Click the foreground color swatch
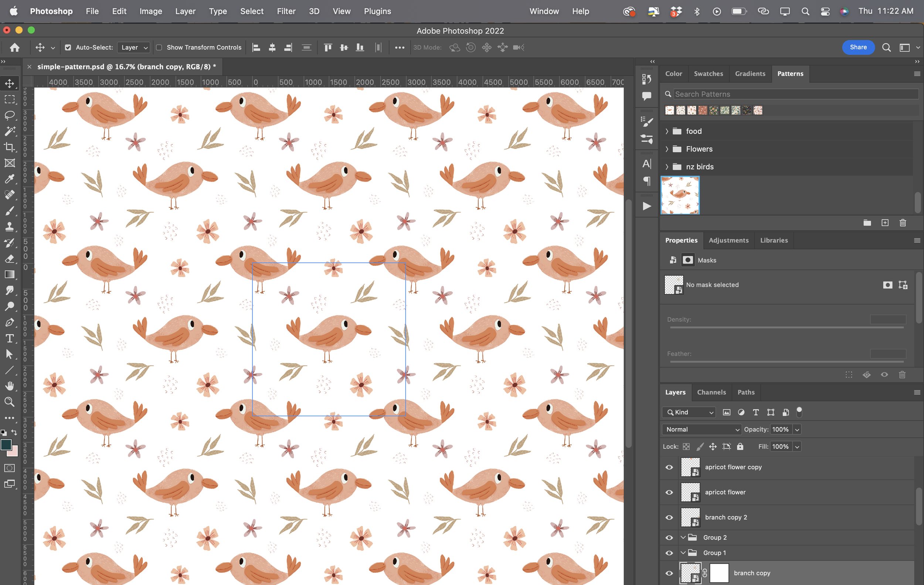The height and width of the screenshot is (585, 924). (6, 445)
